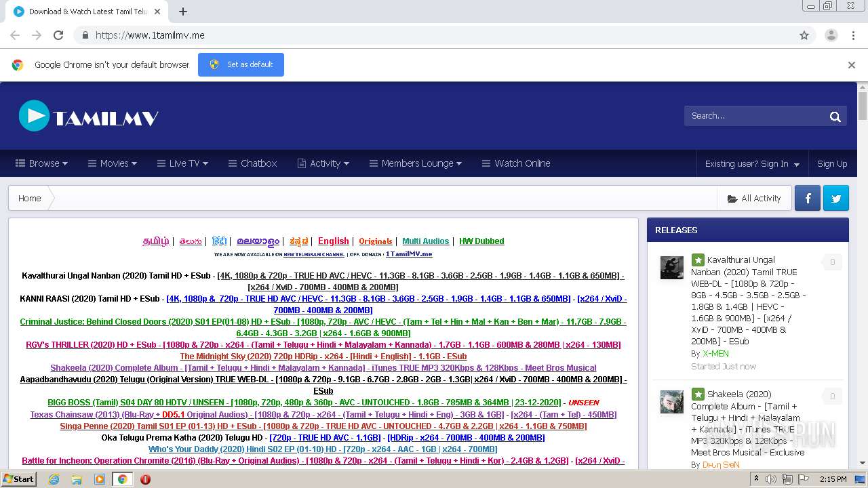868x488 pixels.
Task: Go back to the previous page
Action: [15, 35]
